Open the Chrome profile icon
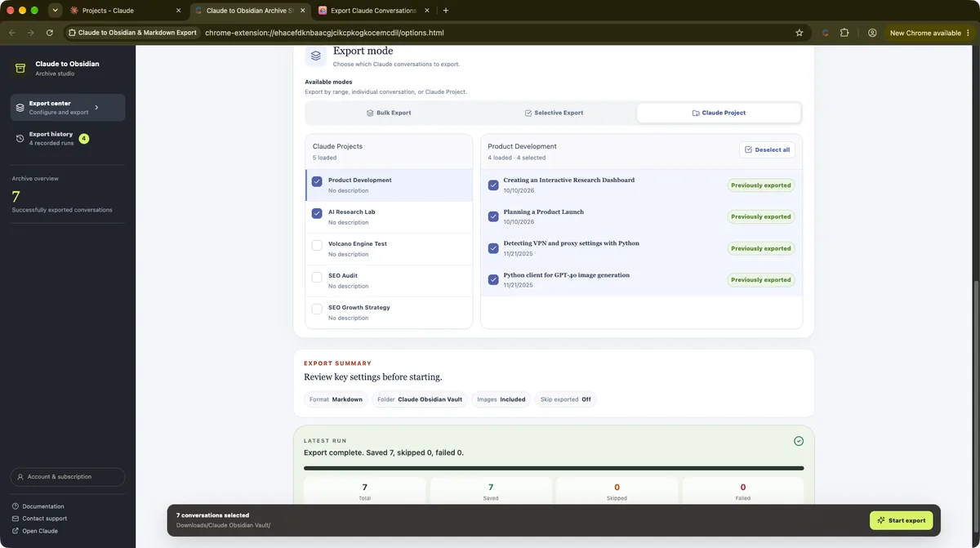Viewport: 980px width, 548px height. pos(872,33)
